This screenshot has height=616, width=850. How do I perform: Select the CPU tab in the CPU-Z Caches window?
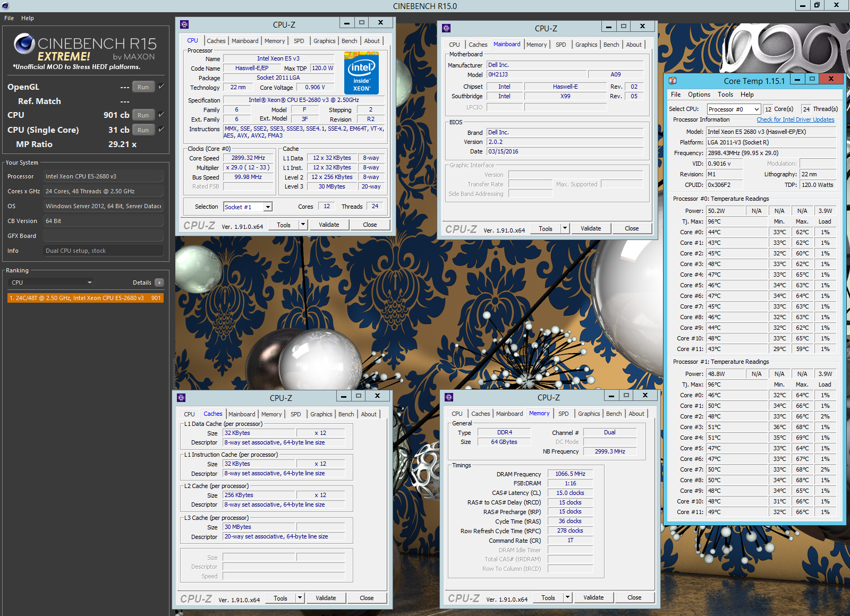click(x=190, y=414)
